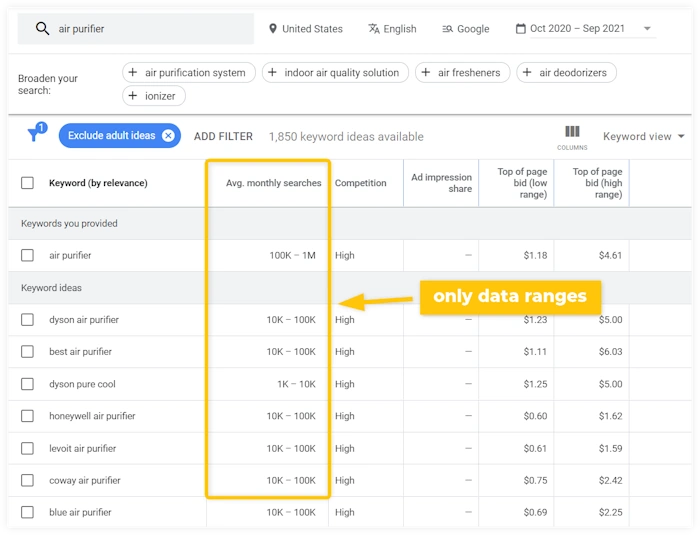Click the $1.18 low range bid
Image resolution: width=700 pixels, height=535 pixels.
(x=535, y=255)
